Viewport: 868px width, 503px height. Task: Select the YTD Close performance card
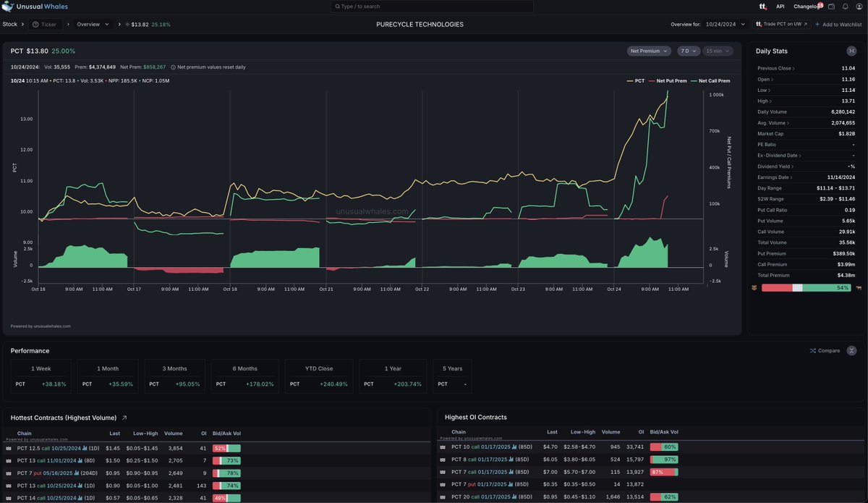coord(319,377)
